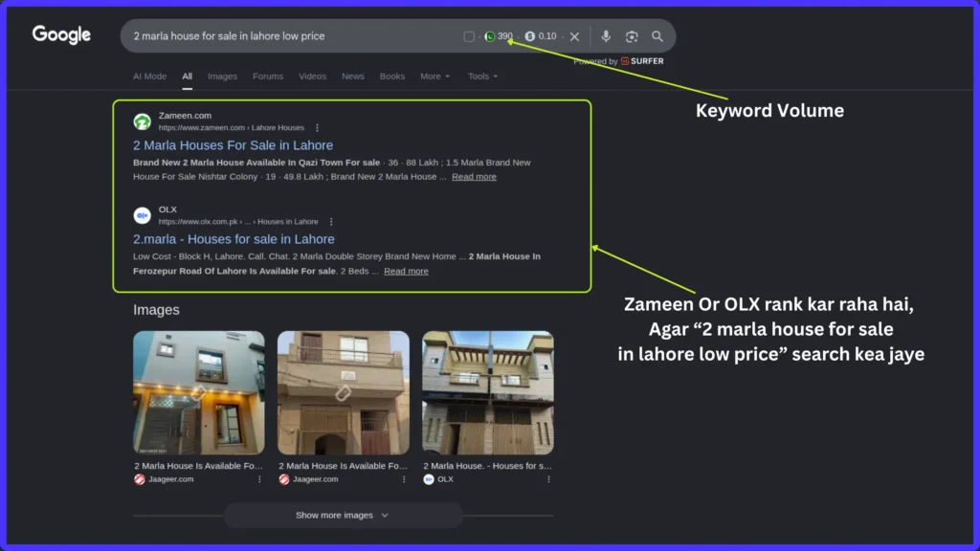Open the Videos tab
The image size is (980, 551).
(x=313, y=77)
